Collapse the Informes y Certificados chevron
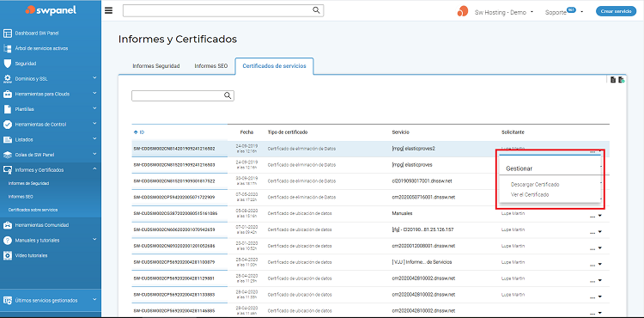644x318 pixels. click(x=94, y=168)
